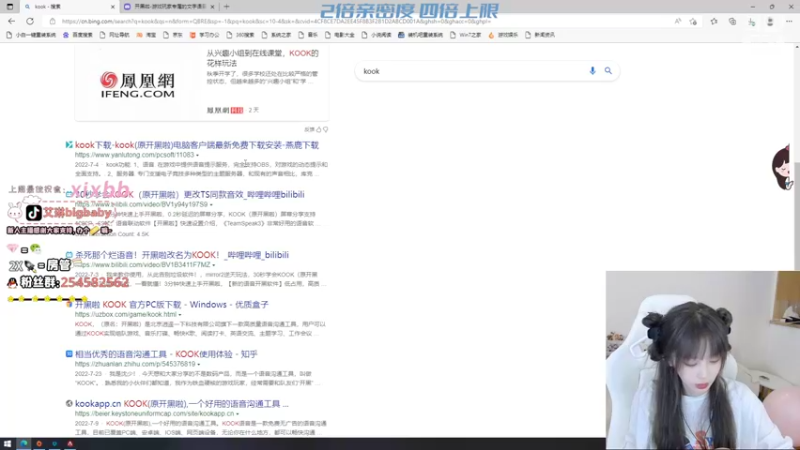Open the 小说阅读 bookmark

(x=376, y=35)
